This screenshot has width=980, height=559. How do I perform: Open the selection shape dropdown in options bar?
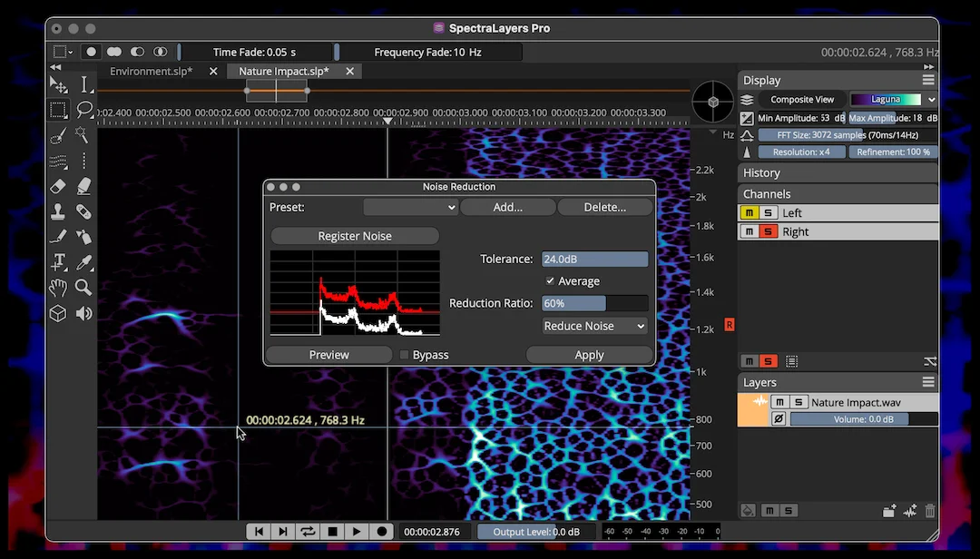[x=64, y=52]
